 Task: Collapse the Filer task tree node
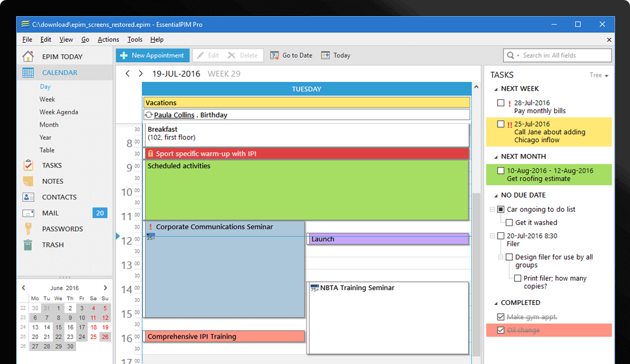pyautogui.click(x=492, y=235)
